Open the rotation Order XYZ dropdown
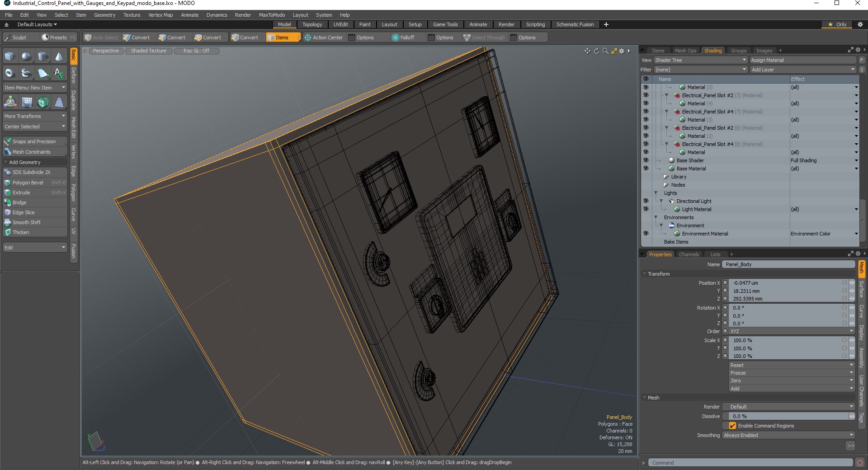868x470 pixels. point(792,331)
